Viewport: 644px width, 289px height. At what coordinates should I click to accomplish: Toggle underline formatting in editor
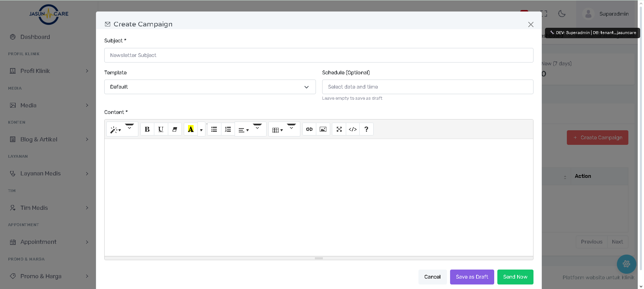(x=161, y=129)
